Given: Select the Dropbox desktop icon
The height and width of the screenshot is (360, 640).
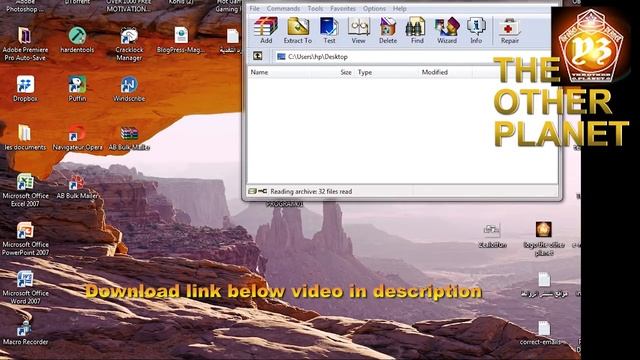Looking at the screenshot, I should pos(25,89).
